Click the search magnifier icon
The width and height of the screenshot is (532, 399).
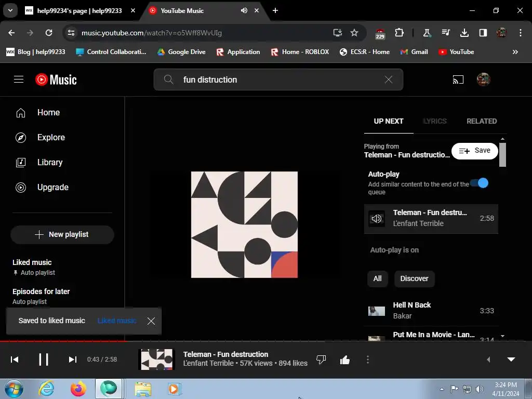coord(168,79)
